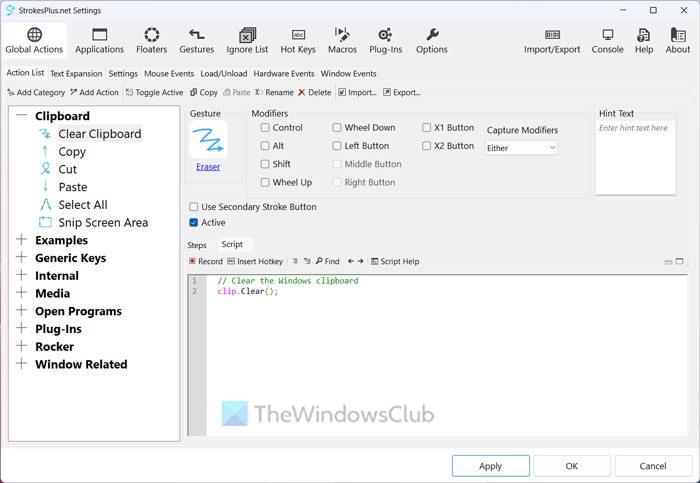Enable the X2 Button checkbox

tap(427, 146)
